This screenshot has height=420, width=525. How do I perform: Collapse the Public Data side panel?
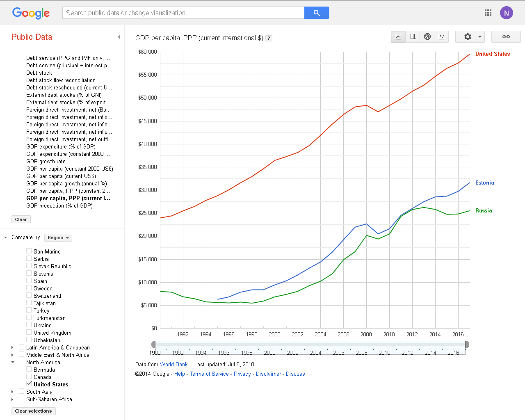[119, 37]
